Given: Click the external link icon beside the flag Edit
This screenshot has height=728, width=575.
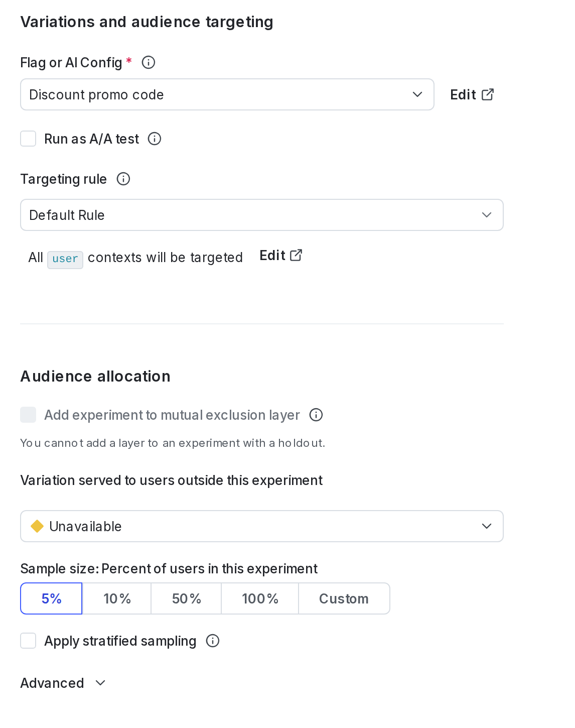Looking at the screenshot, I should pos(487,94).
